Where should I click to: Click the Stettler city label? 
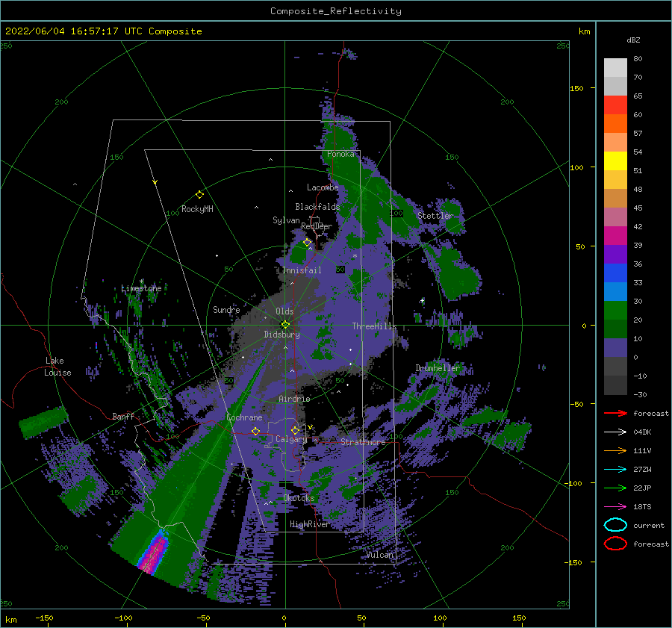(x=435, y=216)
